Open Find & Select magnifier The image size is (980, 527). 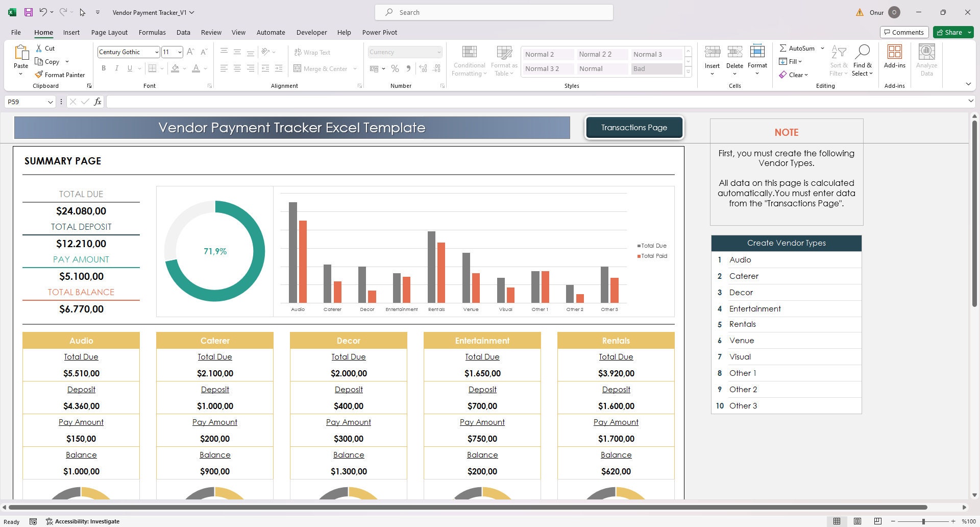(863, 52)
